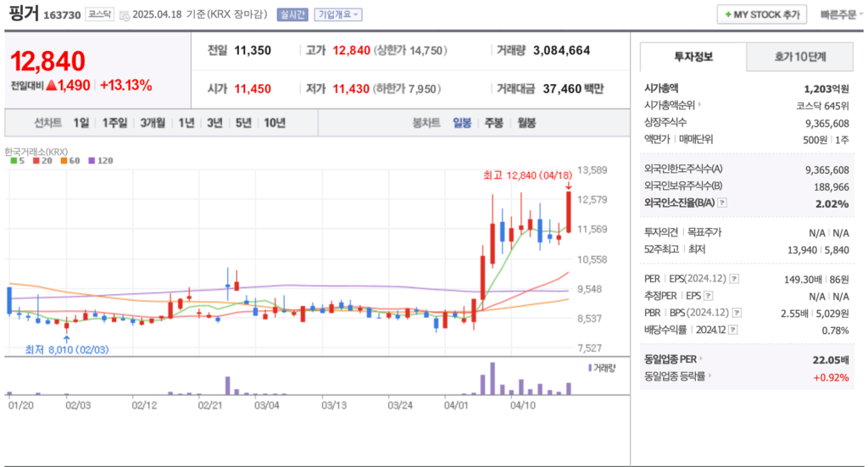Open the 기업개요 dropdown

pos(337,14)
